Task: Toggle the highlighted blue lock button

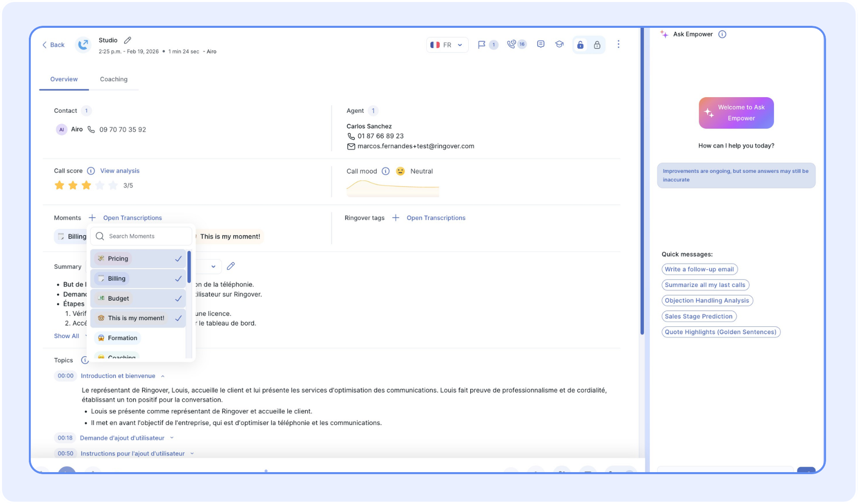Action: [581, 45]
